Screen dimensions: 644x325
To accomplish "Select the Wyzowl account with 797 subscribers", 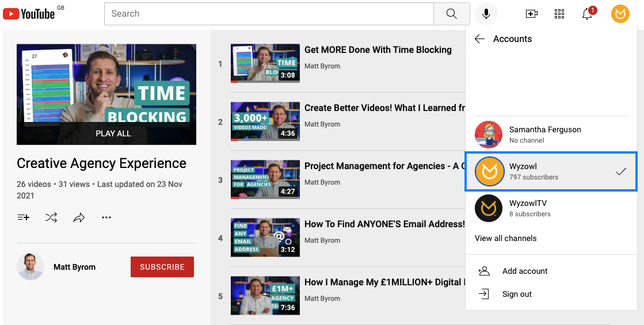I will (x=551, y=171).
